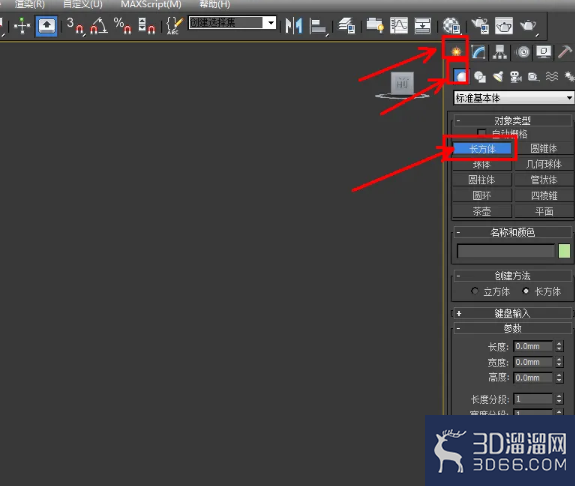
Task: Select the Space Warps category icon
Action: click(x=552, y=76)
